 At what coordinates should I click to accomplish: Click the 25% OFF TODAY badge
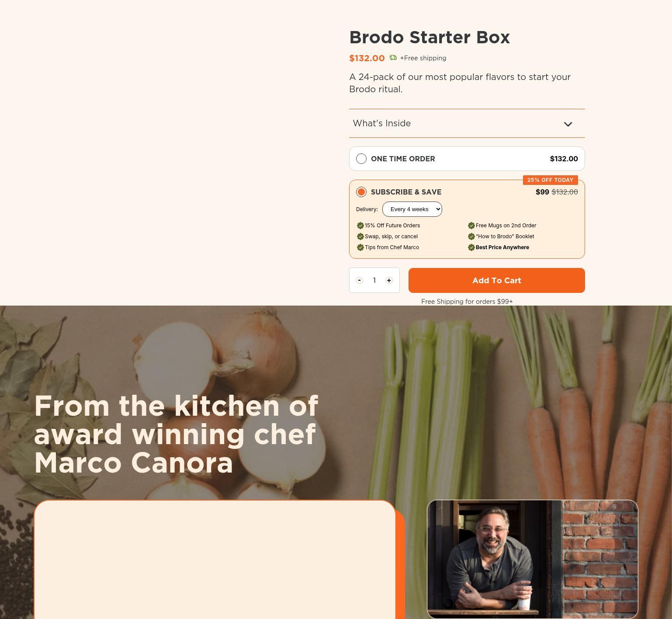coord(551,180)
